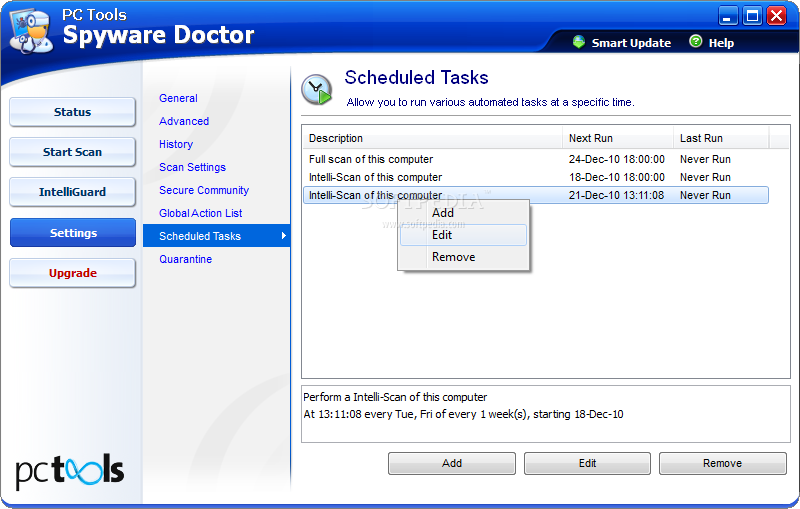Click the '21-Dec-10 13:11:08' next run cell
The image size is (800, 509).
click(x=616, y=195)
